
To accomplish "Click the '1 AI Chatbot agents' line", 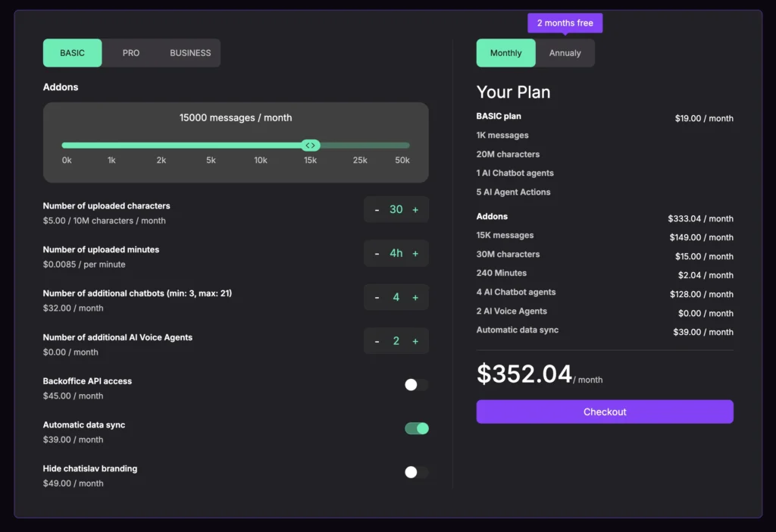I will [x=515, y=173].
